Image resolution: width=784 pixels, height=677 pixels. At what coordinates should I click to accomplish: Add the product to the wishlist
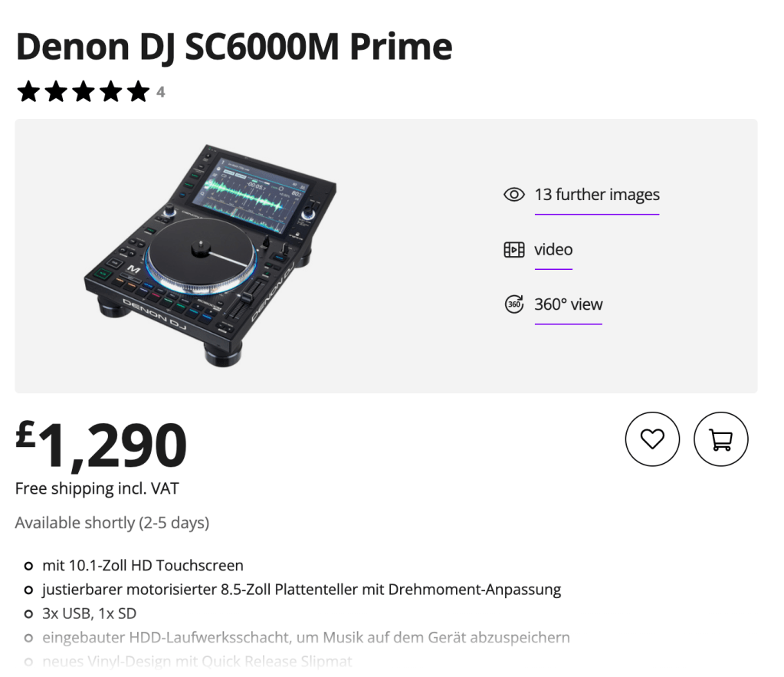[x=652, y=439]
